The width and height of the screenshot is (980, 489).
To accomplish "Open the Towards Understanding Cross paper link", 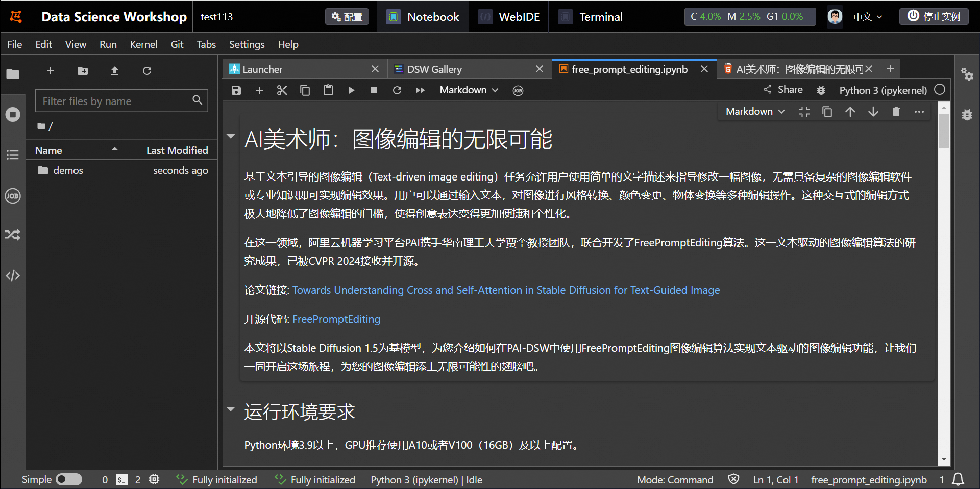I will (506, 290).
